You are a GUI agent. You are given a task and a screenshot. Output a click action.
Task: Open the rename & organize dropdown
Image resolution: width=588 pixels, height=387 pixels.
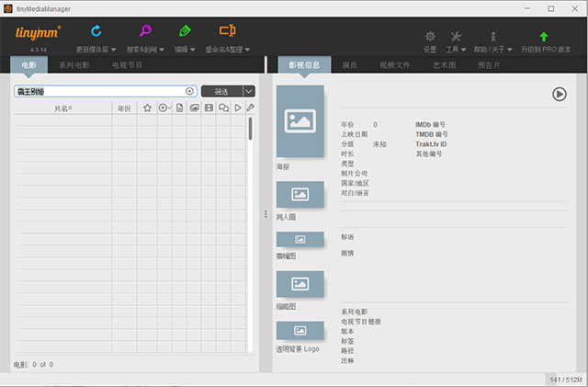[x=247, y=50]
